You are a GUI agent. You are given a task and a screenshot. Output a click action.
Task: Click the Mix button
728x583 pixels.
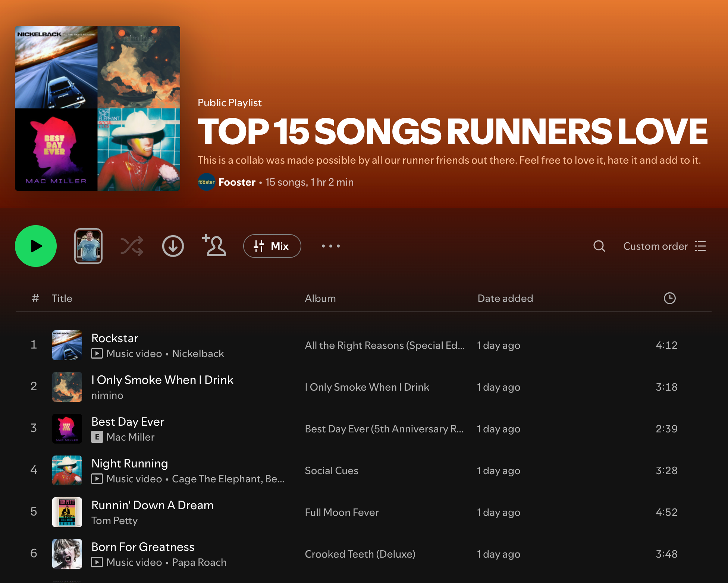tap(272, 246)
